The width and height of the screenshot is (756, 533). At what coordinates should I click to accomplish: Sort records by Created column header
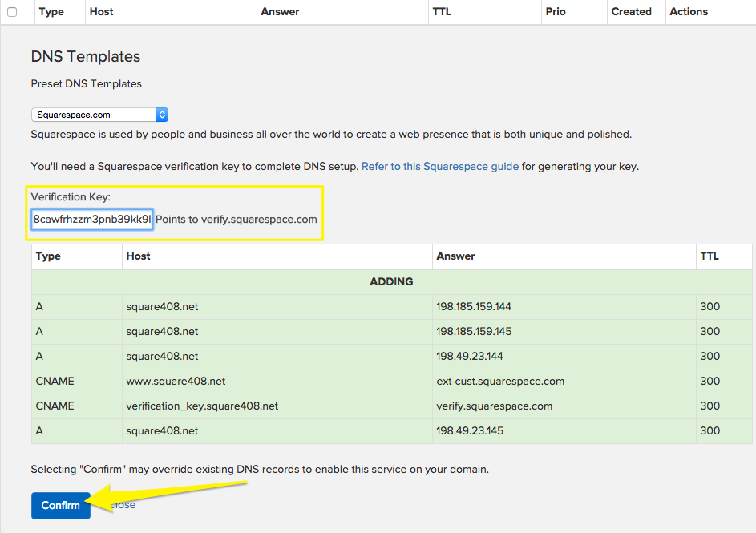coord(631,12)
